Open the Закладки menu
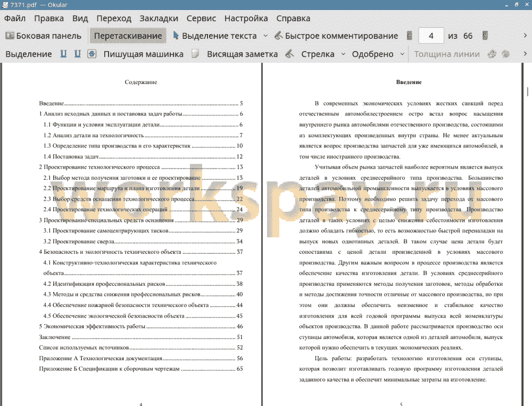 (x=159, y=18)
